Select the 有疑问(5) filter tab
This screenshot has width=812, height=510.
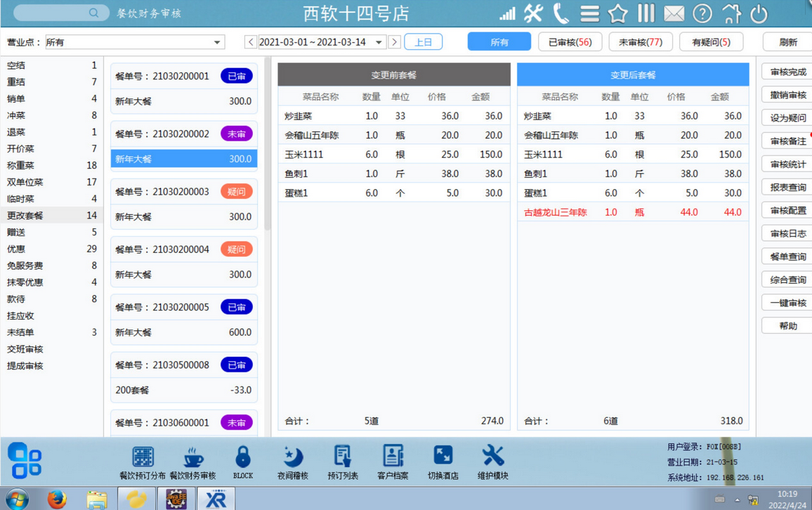[x=711, y=42]
